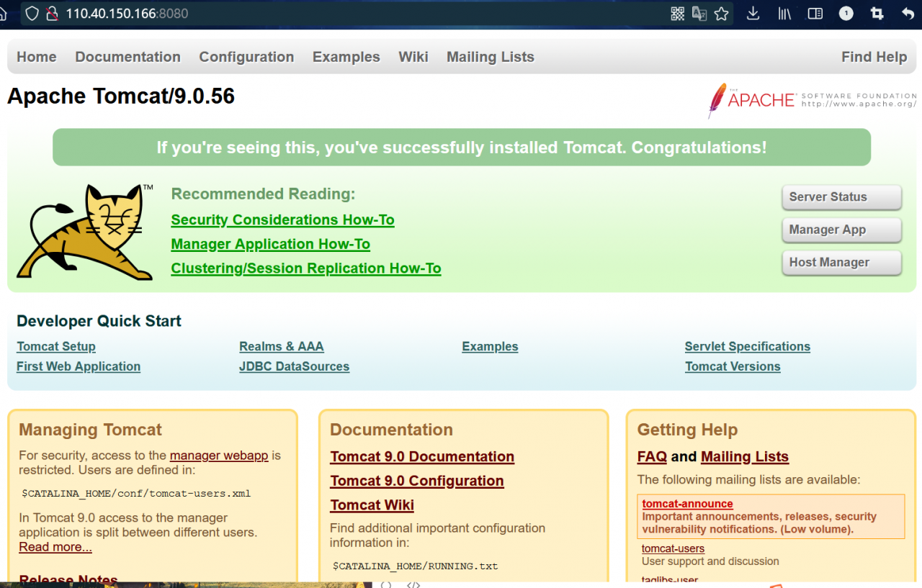Open the Home navigation item
The height and width of the screenshot is (588, 922).
tap(37, 57)
